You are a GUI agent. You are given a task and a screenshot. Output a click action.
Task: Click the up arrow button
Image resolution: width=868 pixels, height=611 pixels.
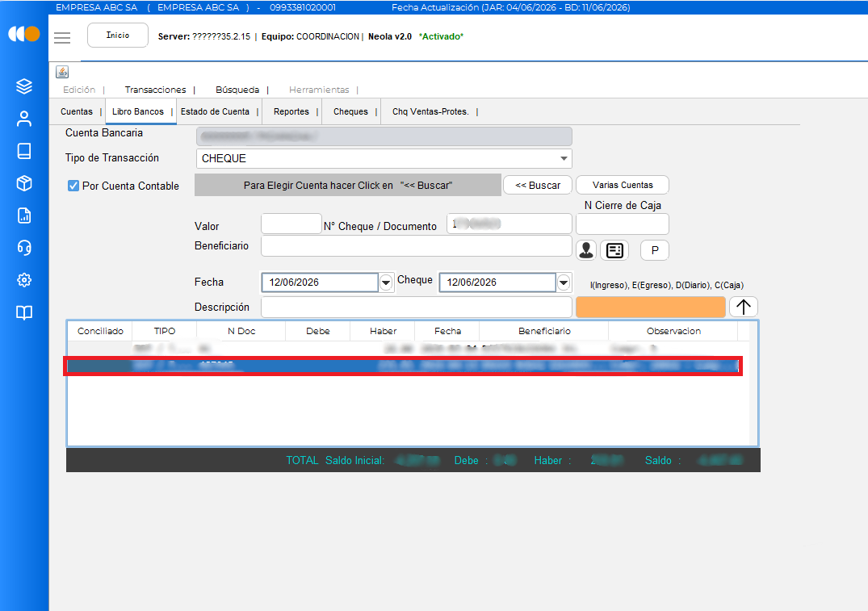tap(743, 307)
